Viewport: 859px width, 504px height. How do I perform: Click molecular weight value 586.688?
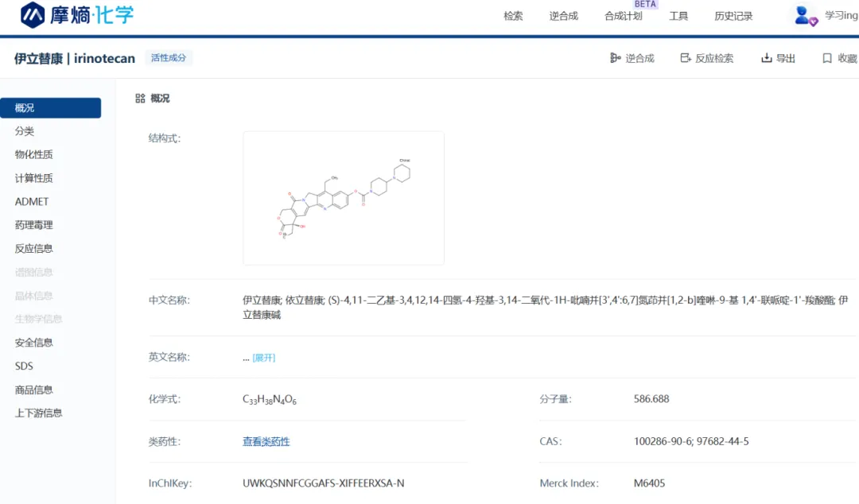651,399
